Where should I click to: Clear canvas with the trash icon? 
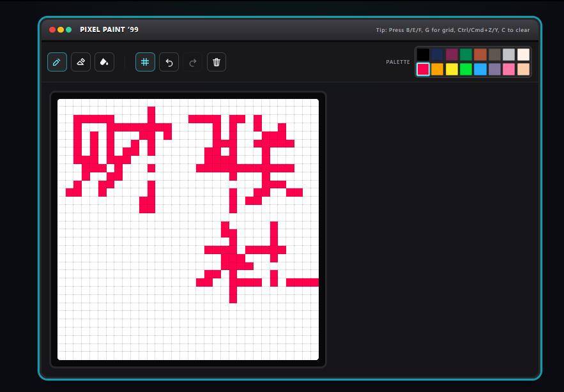[217, 62]
